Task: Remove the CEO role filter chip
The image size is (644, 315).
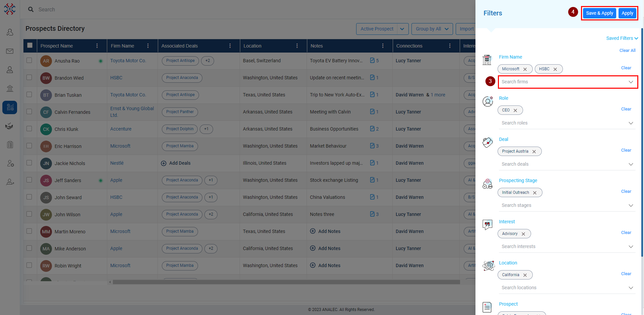Action: click(x=515, y=110)
